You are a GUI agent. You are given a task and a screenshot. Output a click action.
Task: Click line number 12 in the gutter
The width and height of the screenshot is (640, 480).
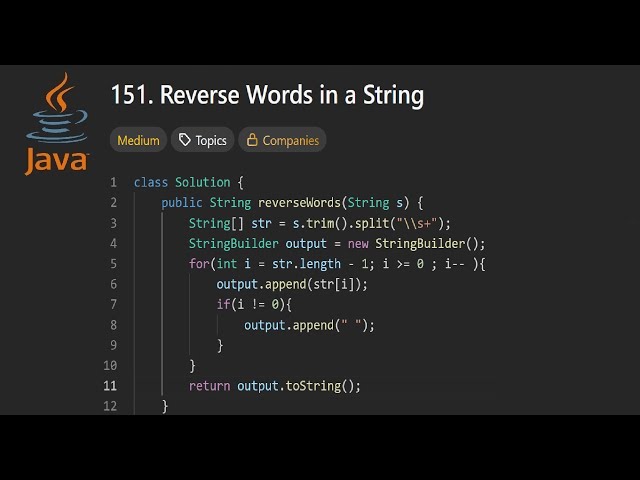point(110,406)
